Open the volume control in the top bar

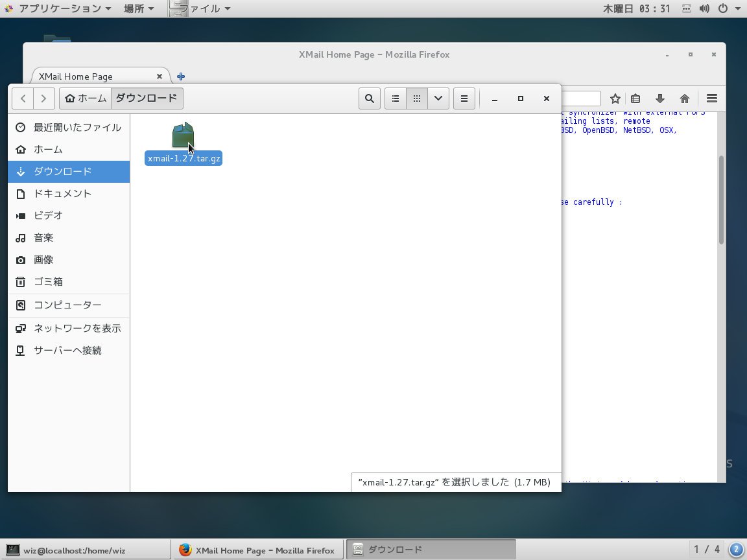704,8
